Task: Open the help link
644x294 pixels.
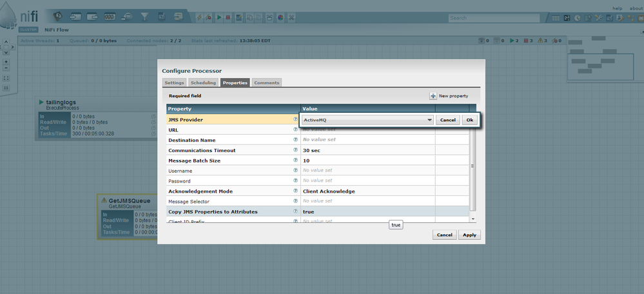Action: (x=618, y=8)
